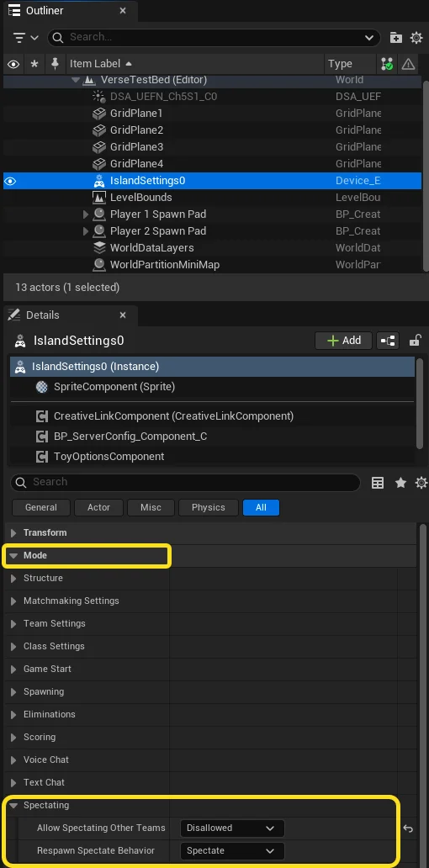Open Respawn Spectate Behavior dropdown

(232, 851)
